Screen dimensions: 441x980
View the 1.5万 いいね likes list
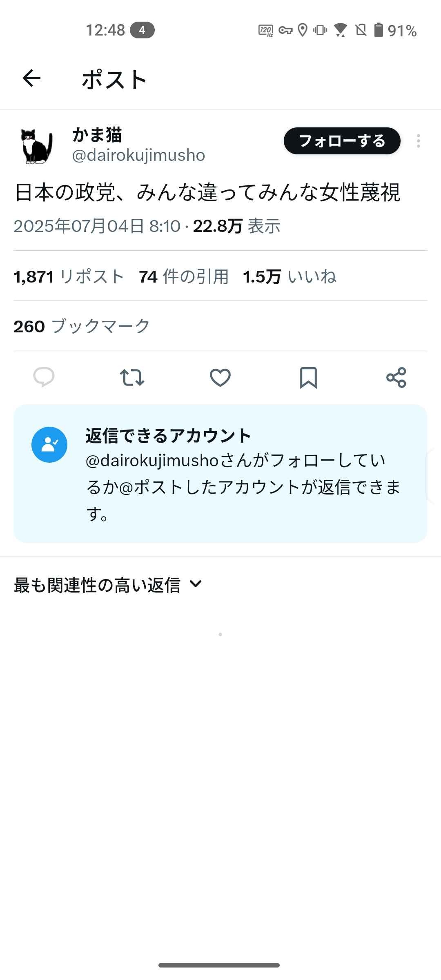290,277
